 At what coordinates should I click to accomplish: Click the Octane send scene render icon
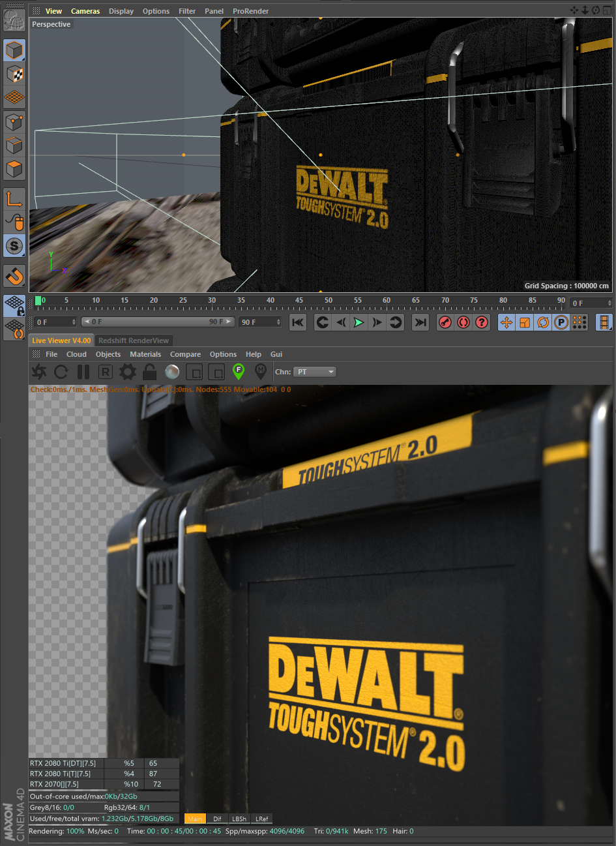pos(39,372)
